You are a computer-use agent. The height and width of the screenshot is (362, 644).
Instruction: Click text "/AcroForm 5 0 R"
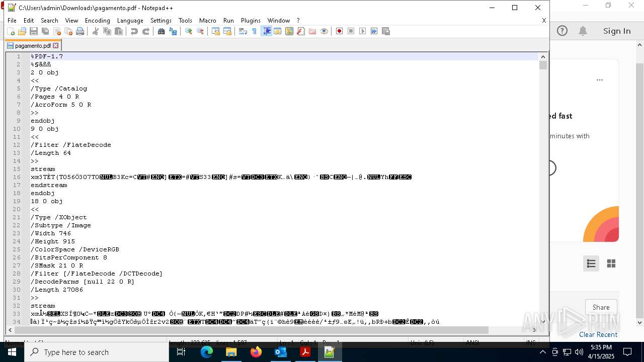click(x=61, y=105)
